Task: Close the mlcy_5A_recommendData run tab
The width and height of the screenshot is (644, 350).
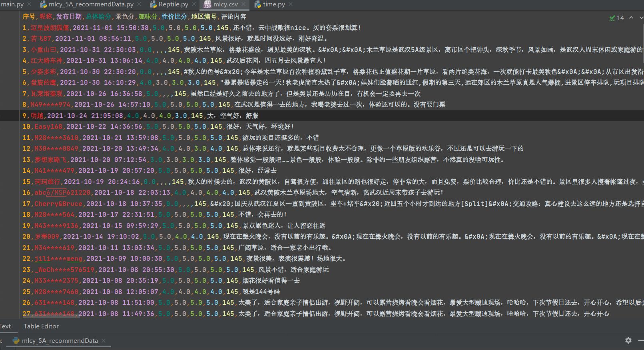Action: pos(104,341)
